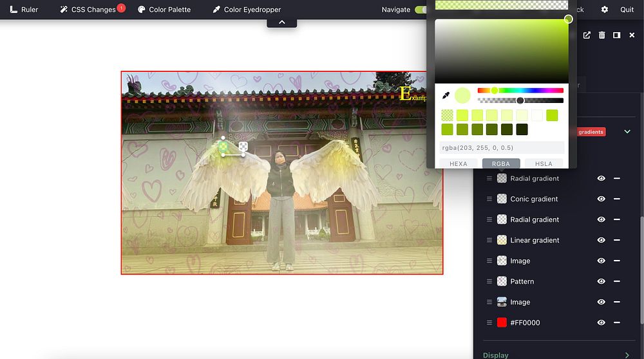
Task: Click the red notification badge on CSS Changes
Action: (x=121, y=8)
